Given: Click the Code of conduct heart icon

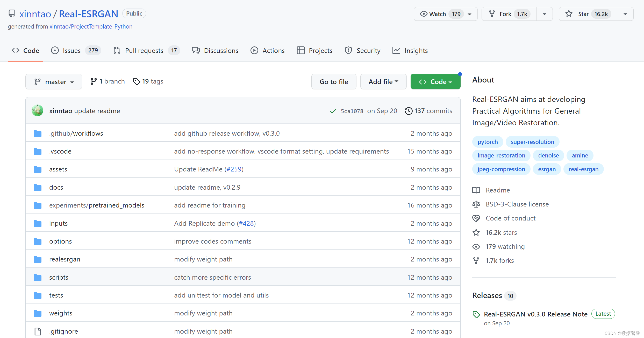Looking at the screenshot, I should click(x=476, y=218).
